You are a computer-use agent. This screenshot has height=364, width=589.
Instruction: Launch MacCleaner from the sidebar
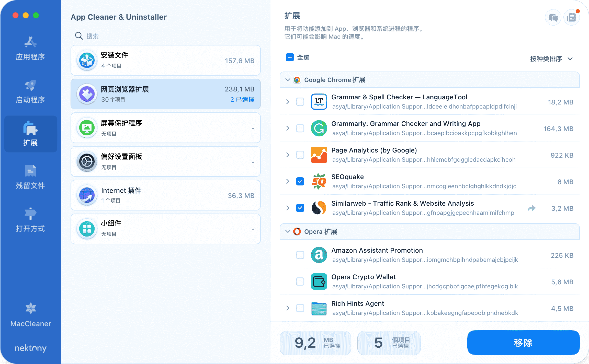(30, 315)
